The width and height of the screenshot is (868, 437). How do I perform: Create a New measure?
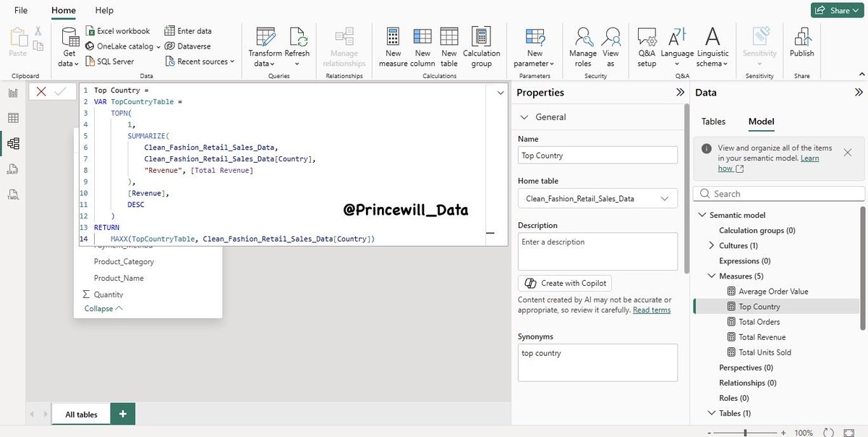[x=393, y=47]
